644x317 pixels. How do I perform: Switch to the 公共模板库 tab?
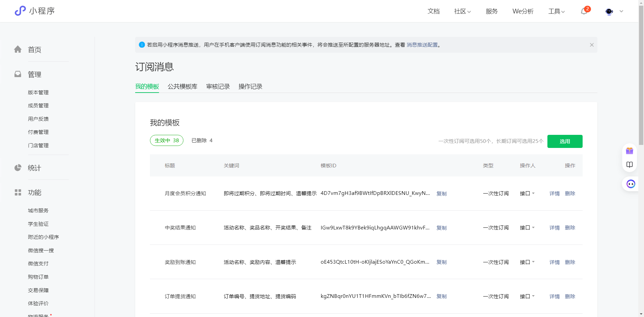tap(182, 87)
